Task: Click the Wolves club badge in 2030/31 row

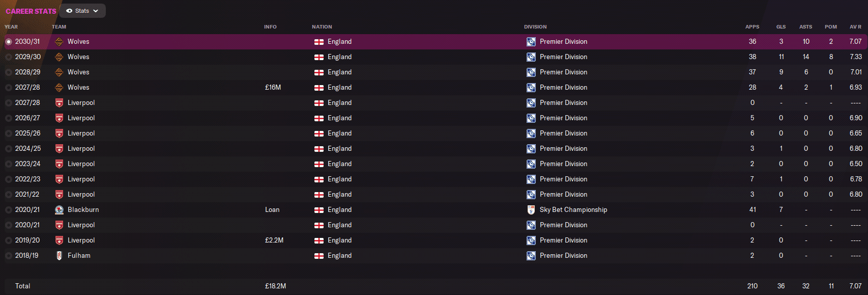Action: (59, 42)
